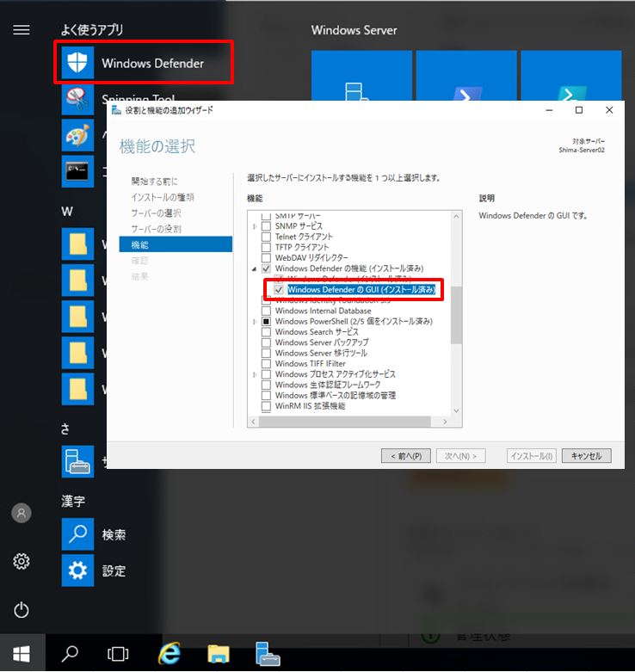Check Windows TIFF IFilter checkbox
This screenshot has width=635, height=672.
[x=266, y=363]
